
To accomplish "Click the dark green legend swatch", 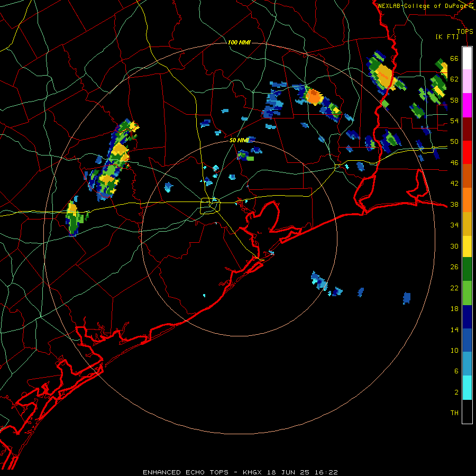I will click(467, 269).
